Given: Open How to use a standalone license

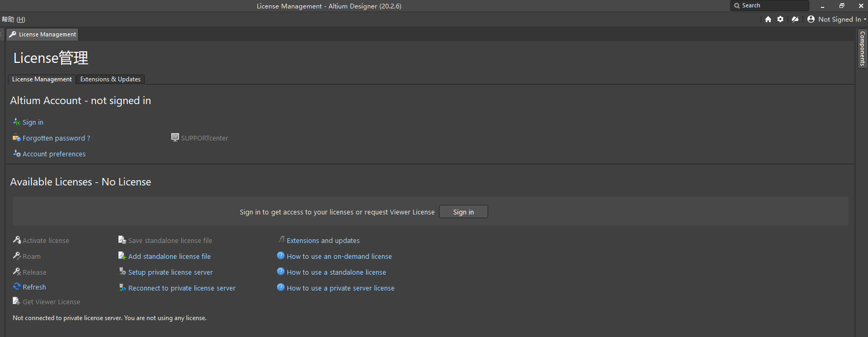Looking at the screenshot, I should pos(337,272).
